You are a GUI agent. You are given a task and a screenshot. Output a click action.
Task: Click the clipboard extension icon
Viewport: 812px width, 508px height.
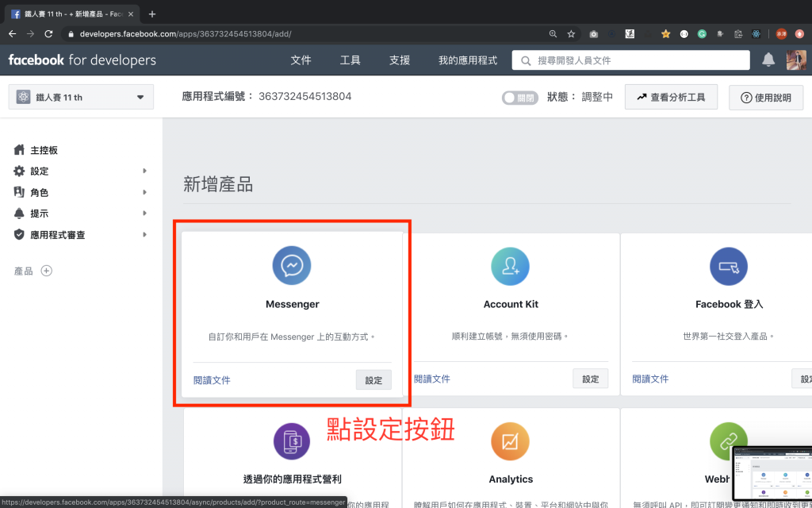[x=738, y=34]
